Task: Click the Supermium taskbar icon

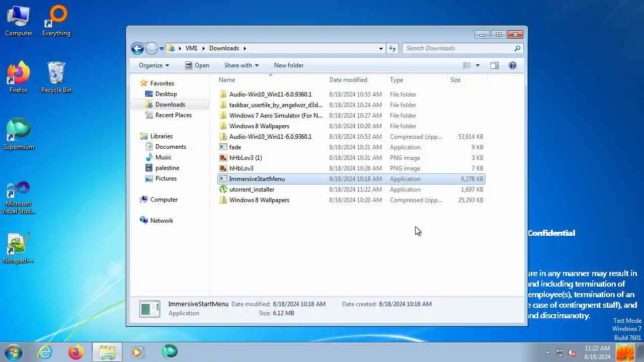Action: click(170, 352)
